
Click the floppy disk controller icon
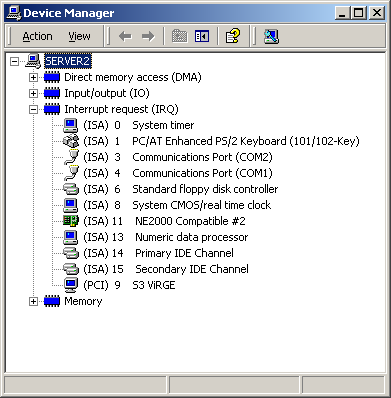click(71, 189)
